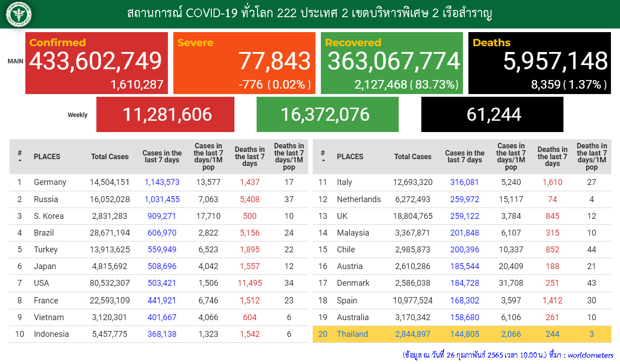Click Austria cases per 1M 20,409
Image resolution: width=620 pixels, height=364 pixels.
[510, 266]
